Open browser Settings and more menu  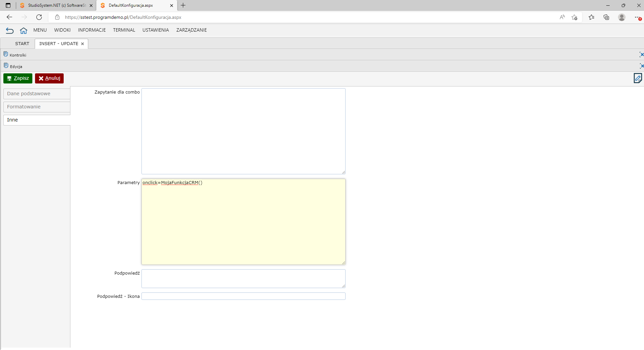click(638, 17)
